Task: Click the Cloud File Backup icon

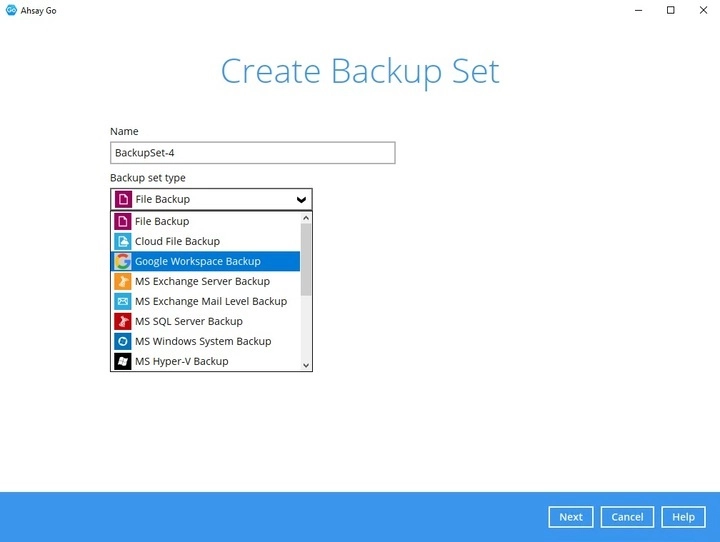Action: pos(123,241)
